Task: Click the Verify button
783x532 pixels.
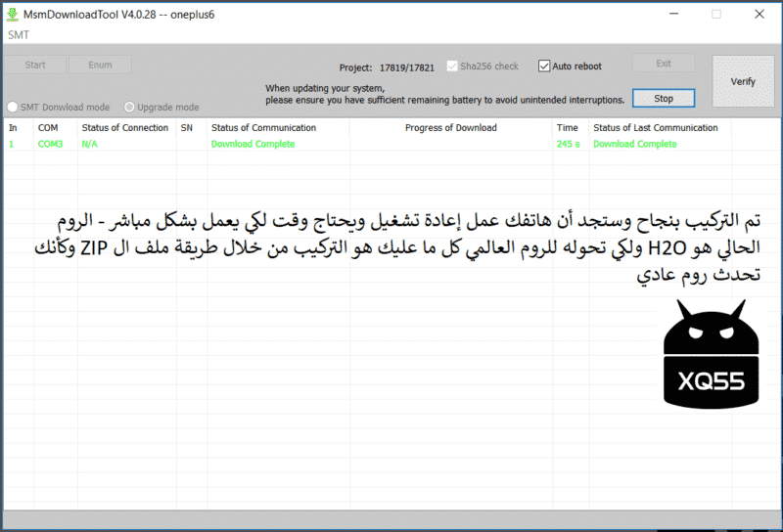Action: 743,81
